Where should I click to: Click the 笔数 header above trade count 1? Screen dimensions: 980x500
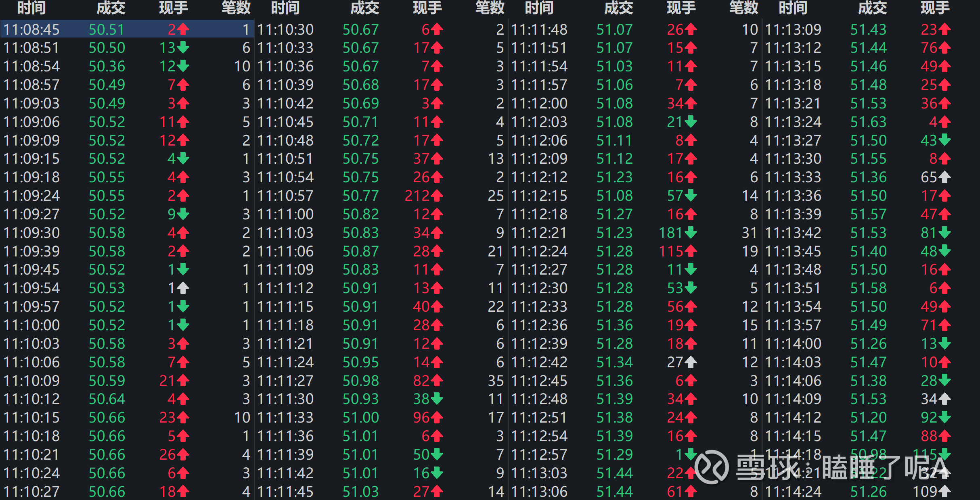click(x=236, y=8)
